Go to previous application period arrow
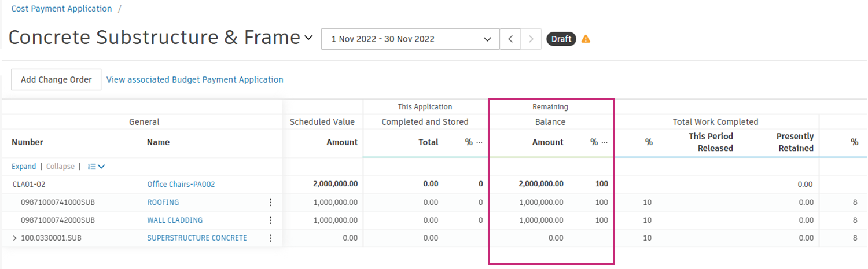868x269 pixels. pos(510,39)
